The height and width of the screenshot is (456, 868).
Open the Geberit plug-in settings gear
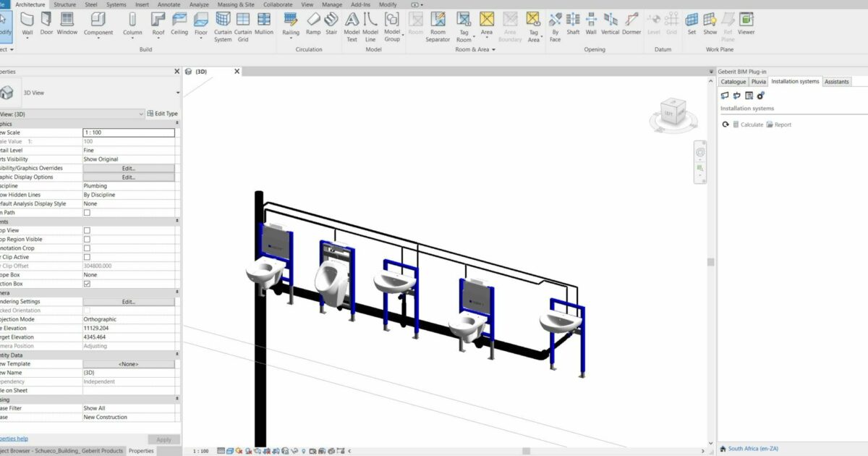click(760, 95)
